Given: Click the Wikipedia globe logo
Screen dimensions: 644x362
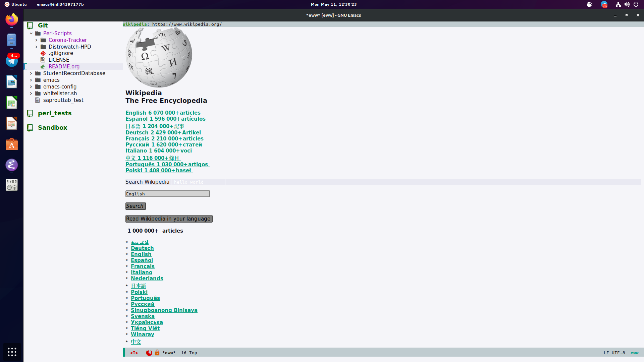Looking at the screenshot, I should 159,57.
